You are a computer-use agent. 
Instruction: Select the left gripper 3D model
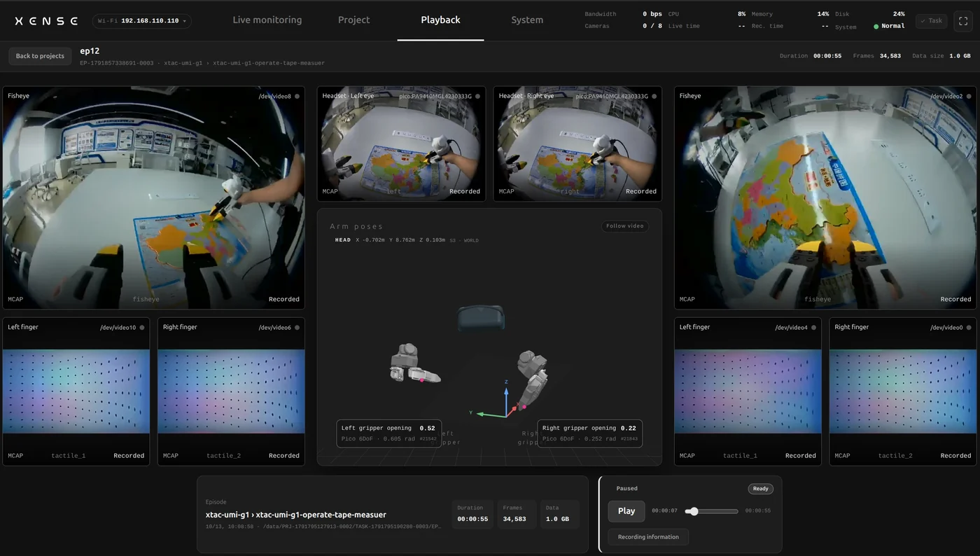pyautogui.click(x=414, y=363)
